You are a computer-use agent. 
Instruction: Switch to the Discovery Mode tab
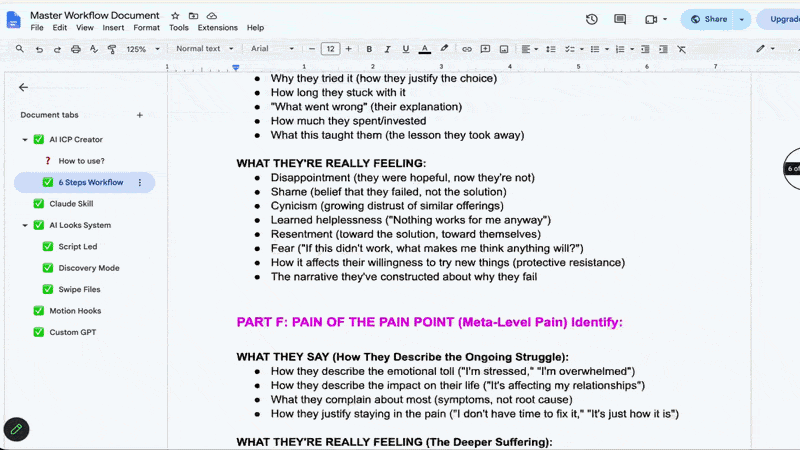[89, 268]
